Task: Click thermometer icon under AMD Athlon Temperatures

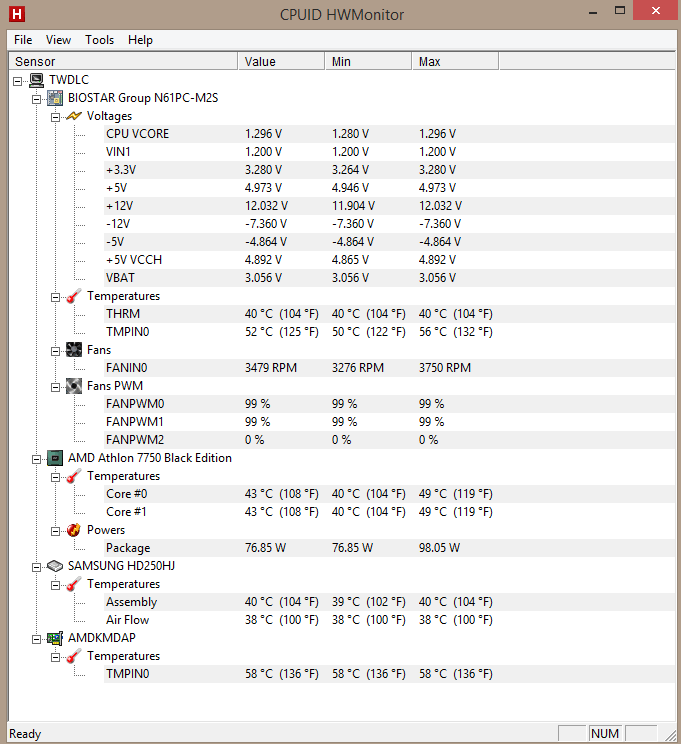Action: (74, 476)
